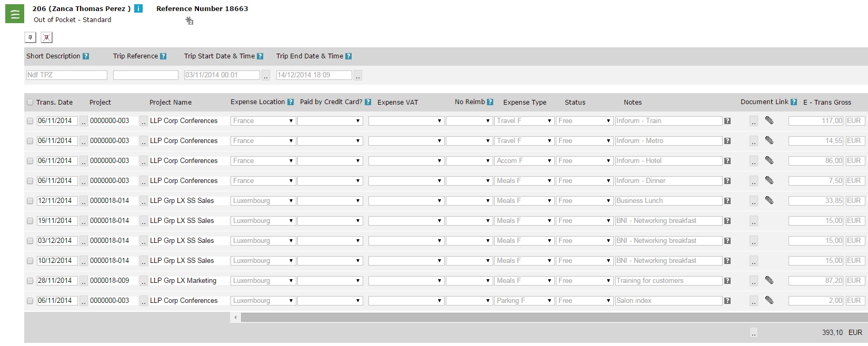
Task: Click the pin icon button above Short Description
Action: coord(31,37)
